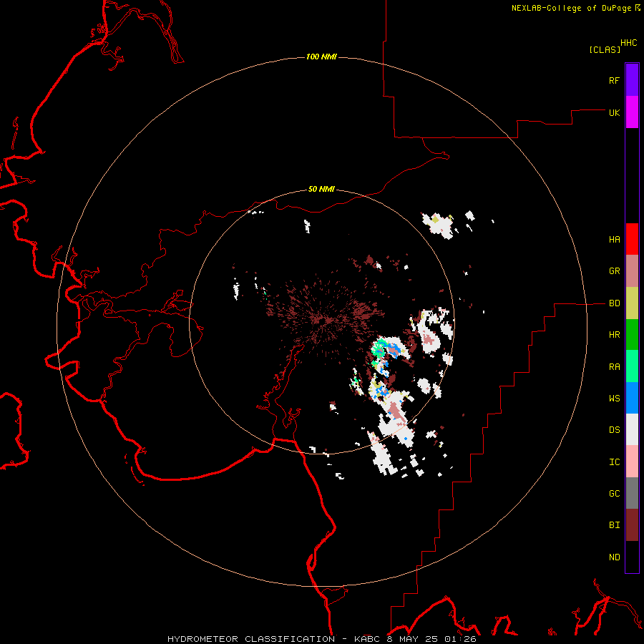This screenshot has height=644, width=644.
Task: Click the 'WS' legend label
Action: (x=614, y=399)
